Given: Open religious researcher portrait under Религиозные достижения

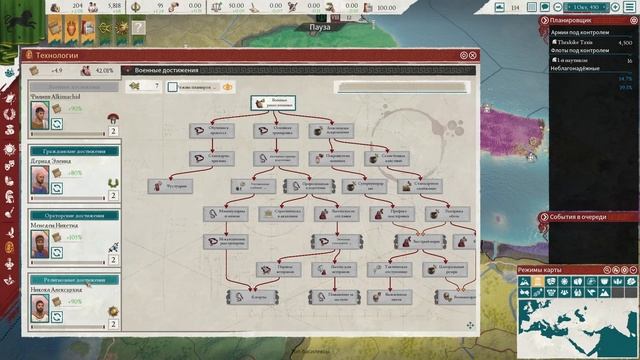Looking at the screenshot, I should tap(40, 309).
